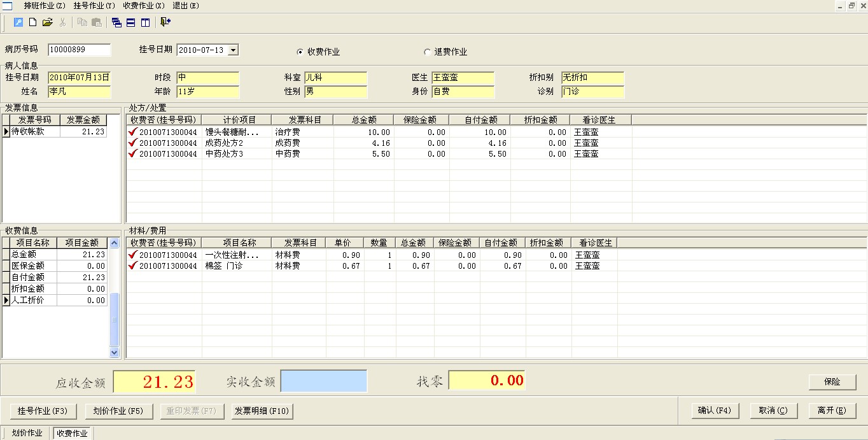The width and height of the screenshot is (868, 440).
Task: Click the open folder toolbar icon
Action: [x=47, y=22]
